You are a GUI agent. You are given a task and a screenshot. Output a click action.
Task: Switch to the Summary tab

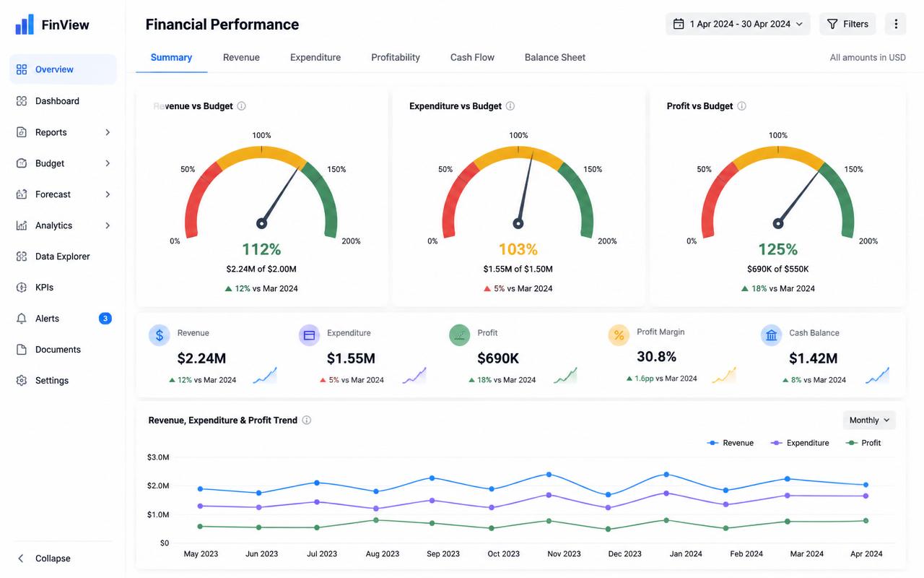coord(171,57)
